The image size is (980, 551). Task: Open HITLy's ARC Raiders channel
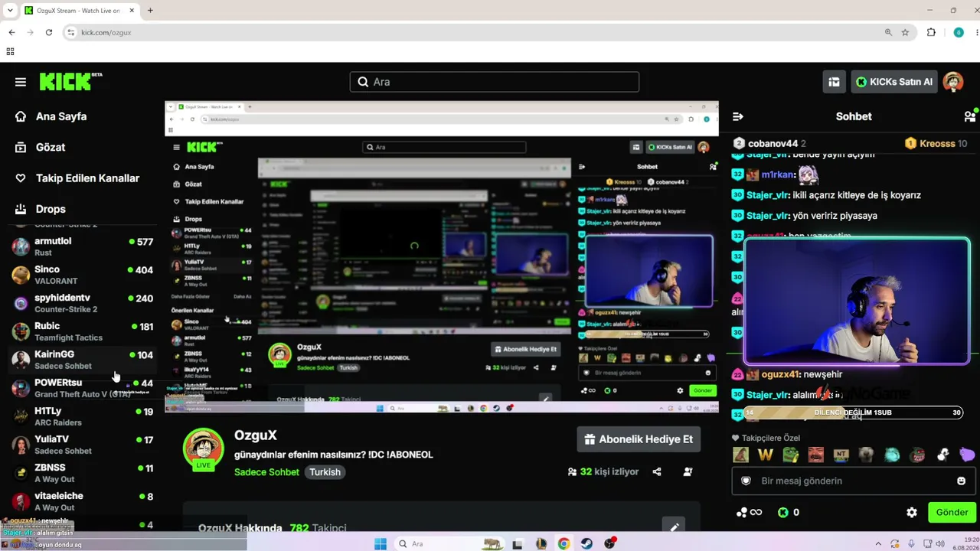(x=83, y=416)
